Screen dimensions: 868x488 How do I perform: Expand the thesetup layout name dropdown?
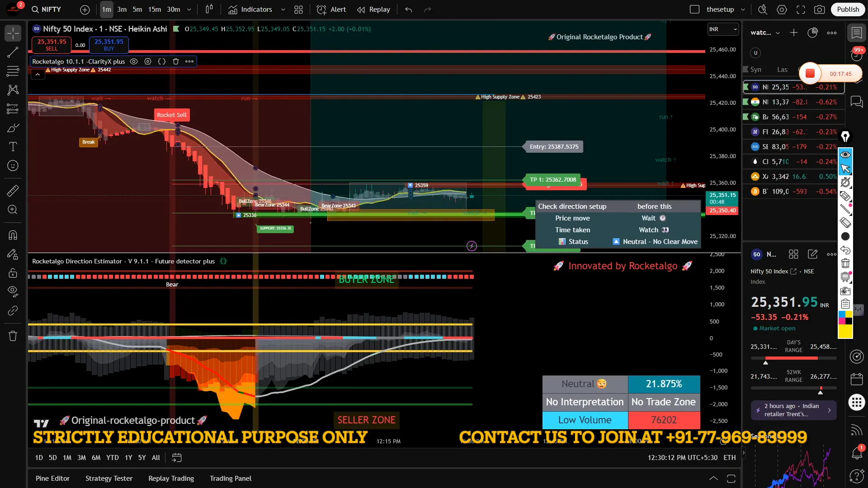point(743,9)
